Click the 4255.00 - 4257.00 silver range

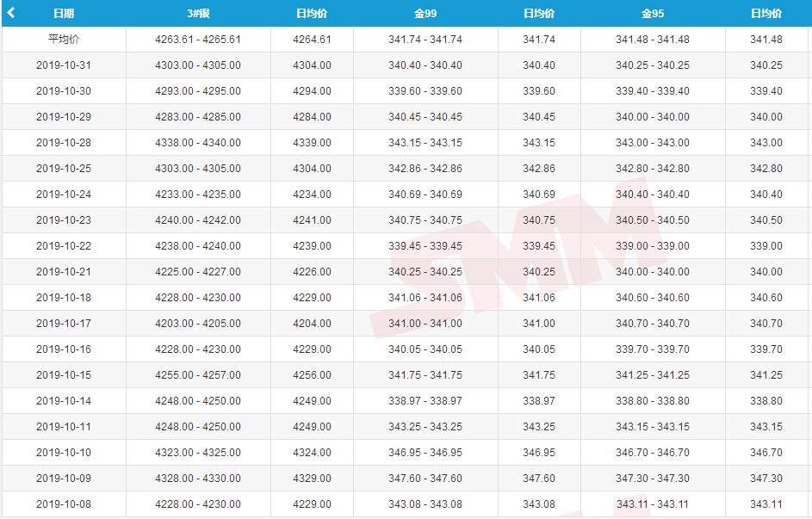pos(198,375)
